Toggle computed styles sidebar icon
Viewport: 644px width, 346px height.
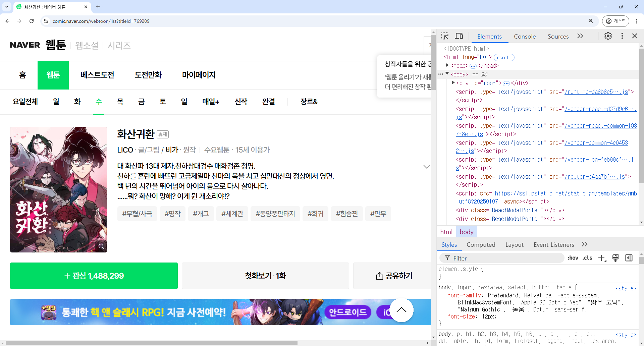pos(629,258)
